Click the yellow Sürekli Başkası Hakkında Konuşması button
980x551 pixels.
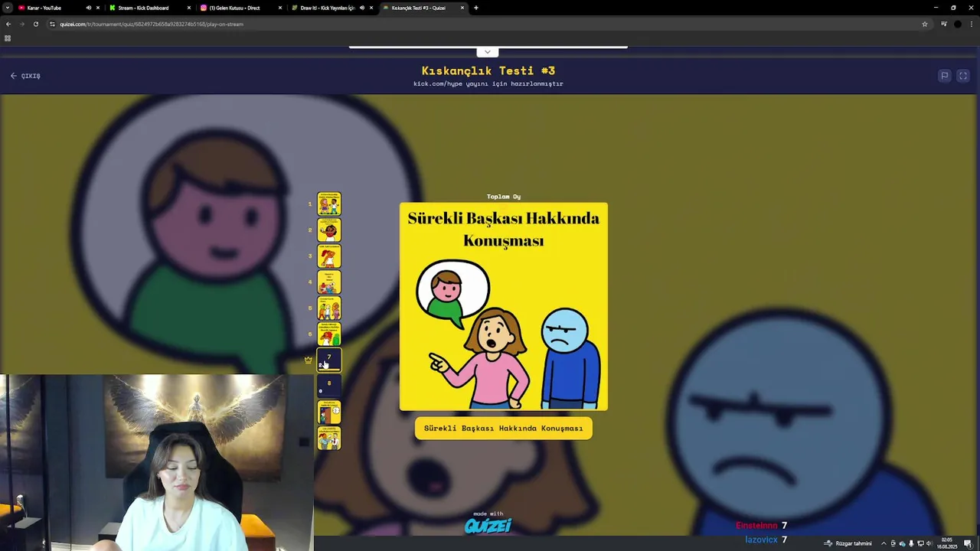point(504,429)
